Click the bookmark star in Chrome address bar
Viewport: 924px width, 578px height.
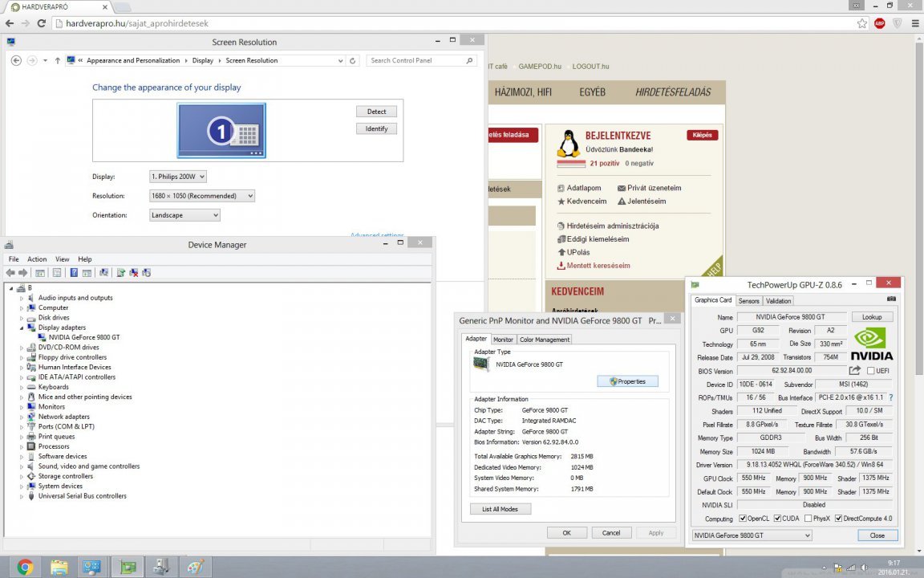point(862,23)
